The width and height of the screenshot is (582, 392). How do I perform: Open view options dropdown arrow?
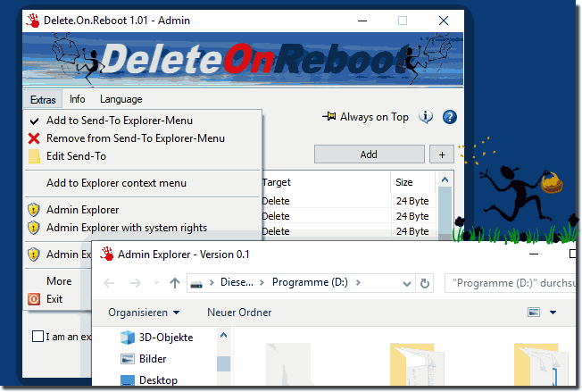tap(553, 313)
